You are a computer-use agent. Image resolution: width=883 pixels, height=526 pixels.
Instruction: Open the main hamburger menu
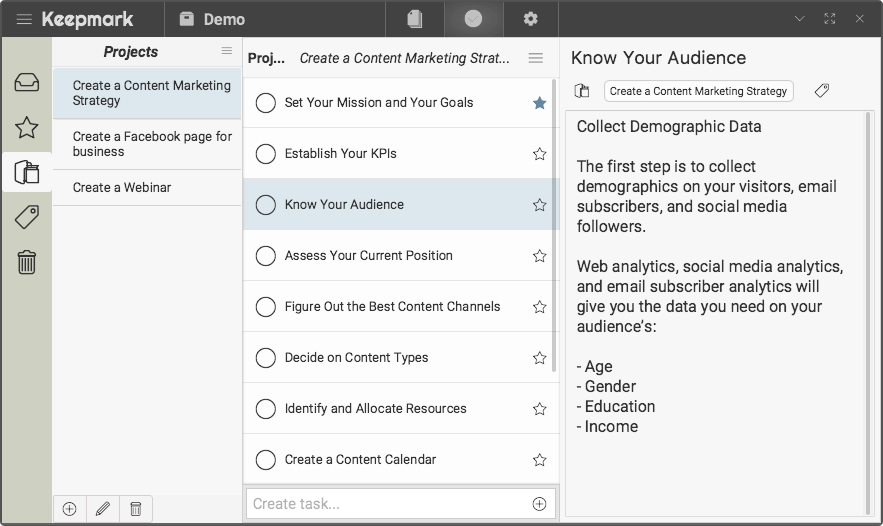[24, 19]
